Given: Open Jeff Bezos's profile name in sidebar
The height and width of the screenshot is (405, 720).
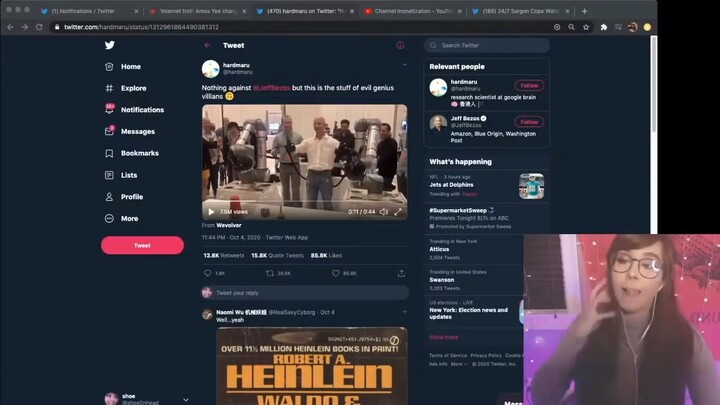Looking at the screenshot, I should (465, 118).
